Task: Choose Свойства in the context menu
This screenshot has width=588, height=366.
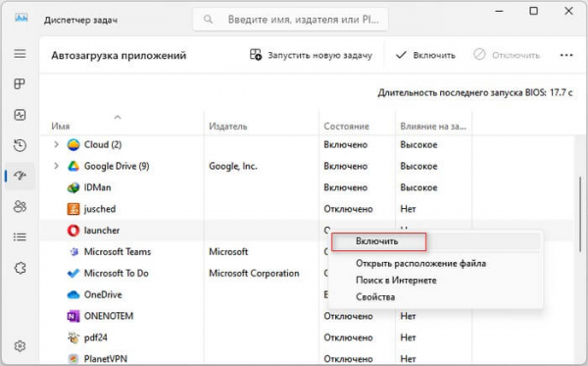Action: click(x=375, y=297)
